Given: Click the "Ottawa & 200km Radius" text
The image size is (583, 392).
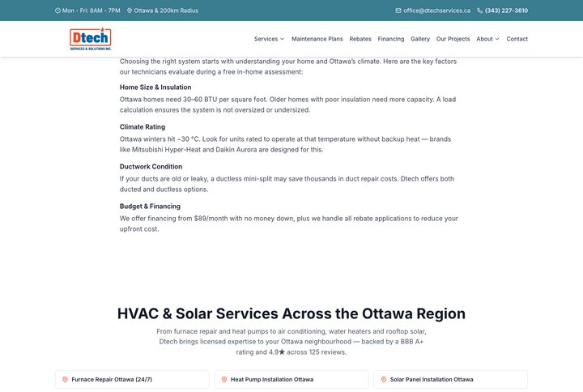Looking at the screenshot, I should point(166,11).
